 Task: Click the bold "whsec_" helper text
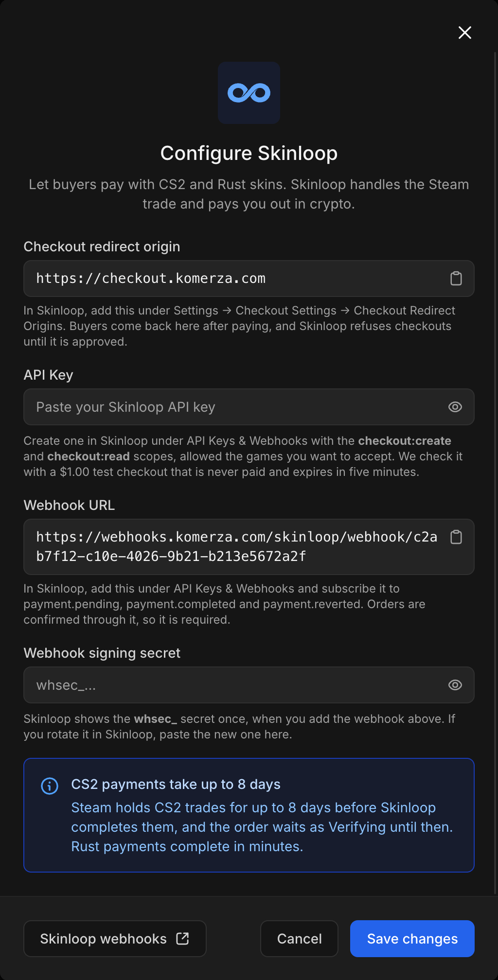click(x=156, y=719)
